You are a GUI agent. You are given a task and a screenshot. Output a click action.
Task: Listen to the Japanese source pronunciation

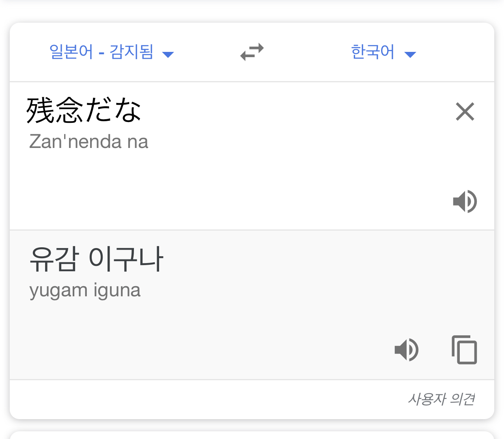(465, 201)
